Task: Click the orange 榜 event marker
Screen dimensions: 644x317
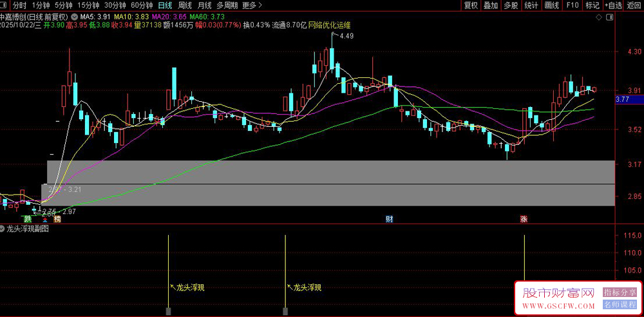Action: [57, 219]
